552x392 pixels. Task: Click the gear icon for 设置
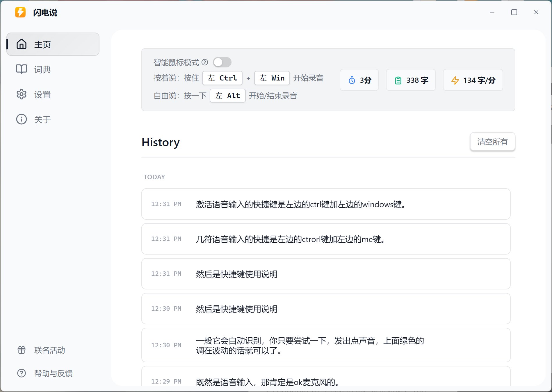click(22, 94)
